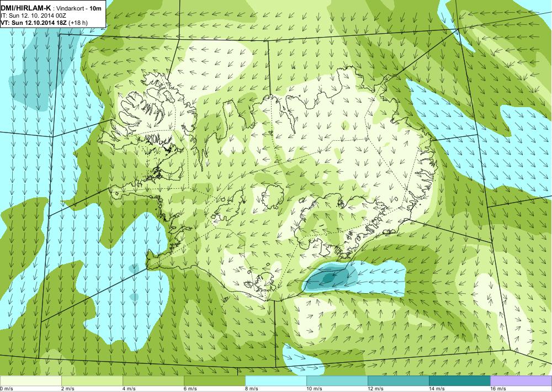The width and height of the screenshot is (552, 392).
Task: Click the 0–2 m/s pale yellow legend swatch
Action: [x=30, y=380]
